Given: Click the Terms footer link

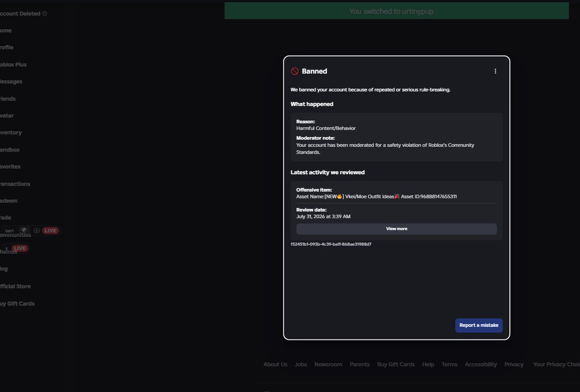Looking at the screenshot, I should pos(449,364).
